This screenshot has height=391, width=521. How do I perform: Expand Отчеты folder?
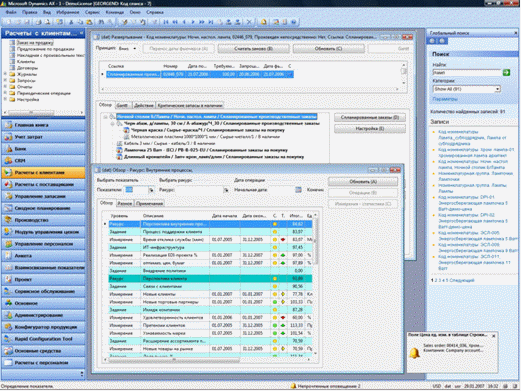(x=5, y=87)
